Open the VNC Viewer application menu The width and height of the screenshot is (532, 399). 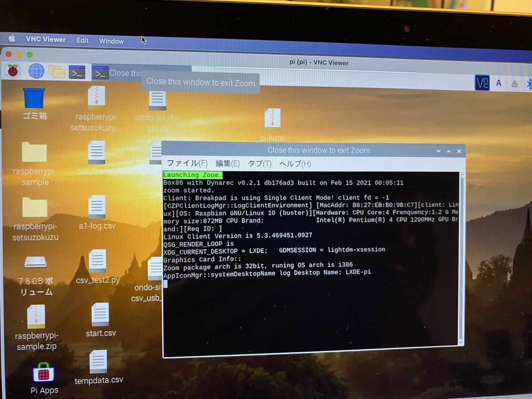(x=46, y=39)
